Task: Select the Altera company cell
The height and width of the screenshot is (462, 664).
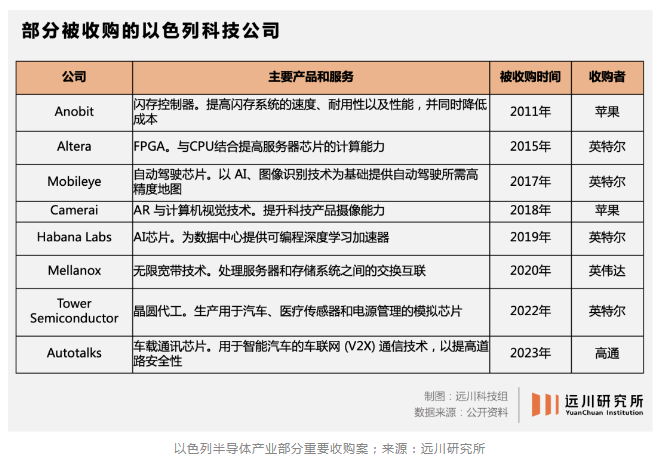Action: point(74,147)
